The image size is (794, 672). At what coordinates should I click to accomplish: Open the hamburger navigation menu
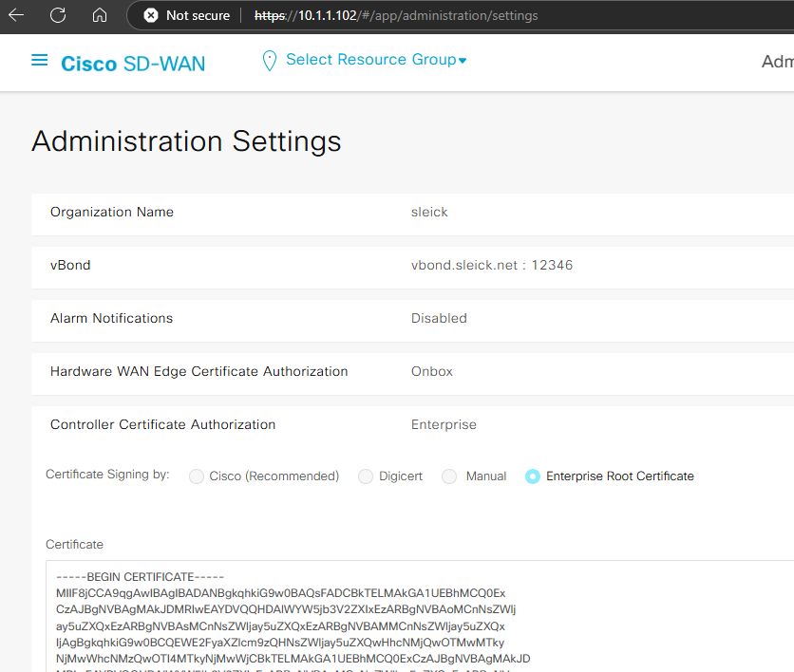[x=39, y=61]
